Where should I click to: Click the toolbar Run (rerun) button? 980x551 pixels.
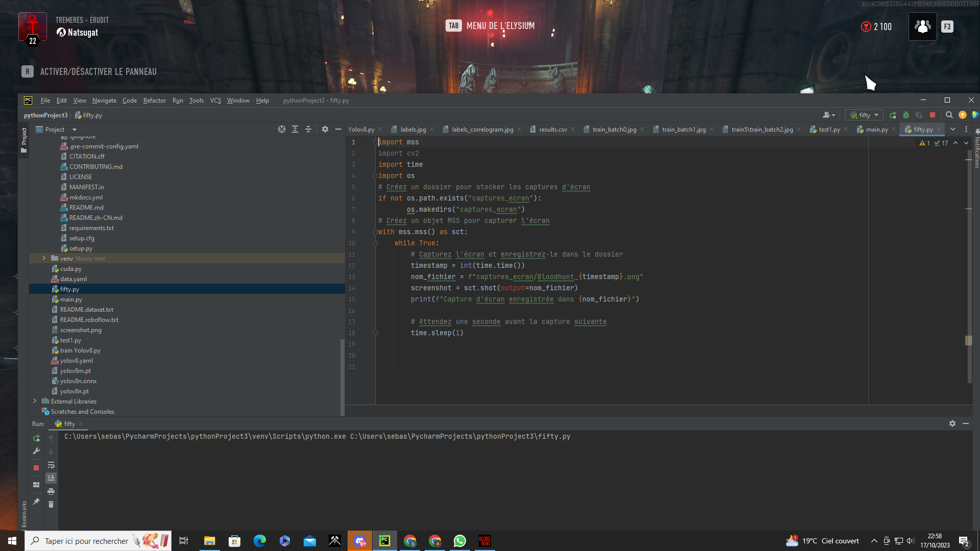[893, 115]
